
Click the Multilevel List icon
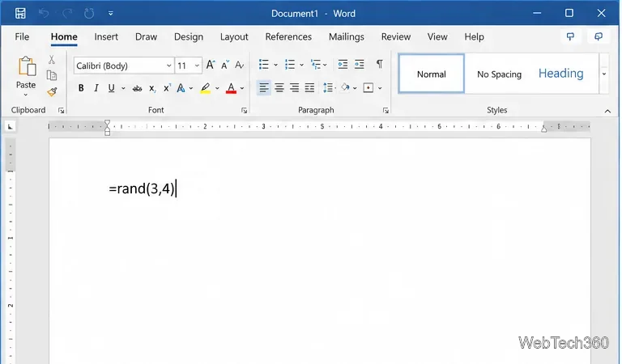click(x=316, y=64)
